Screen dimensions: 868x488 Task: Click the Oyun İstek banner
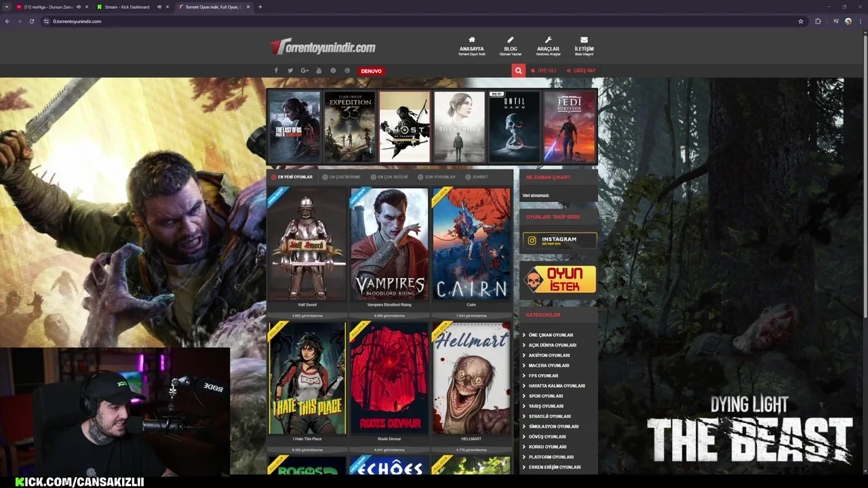559,279
